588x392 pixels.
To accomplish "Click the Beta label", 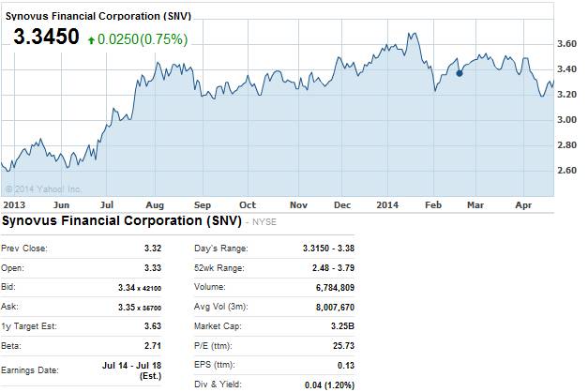I will pos(11,345).
